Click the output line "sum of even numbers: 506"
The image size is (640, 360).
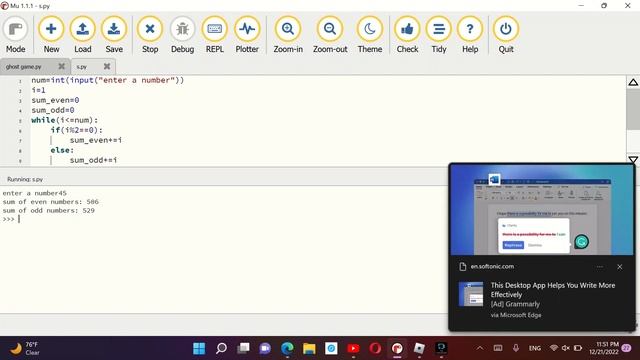[51, 202]
